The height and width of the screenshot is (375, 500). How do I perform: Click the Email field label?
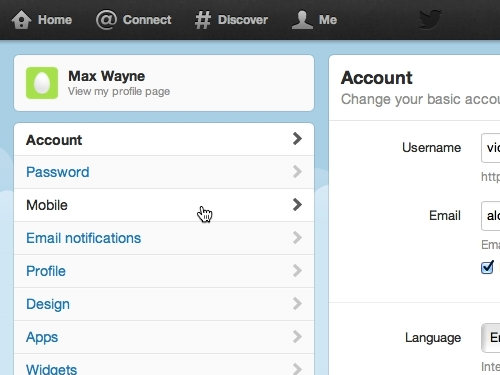pyautogui.click(x=445, y=216)
